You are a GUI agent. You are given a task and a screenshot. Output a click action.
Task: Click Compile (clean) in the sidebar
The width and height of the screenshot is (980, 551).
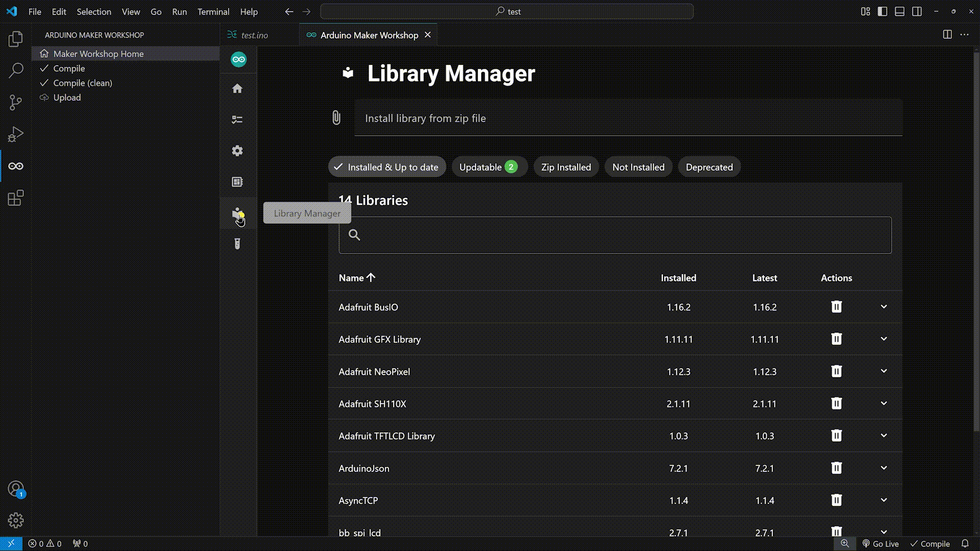coord(82,83)
